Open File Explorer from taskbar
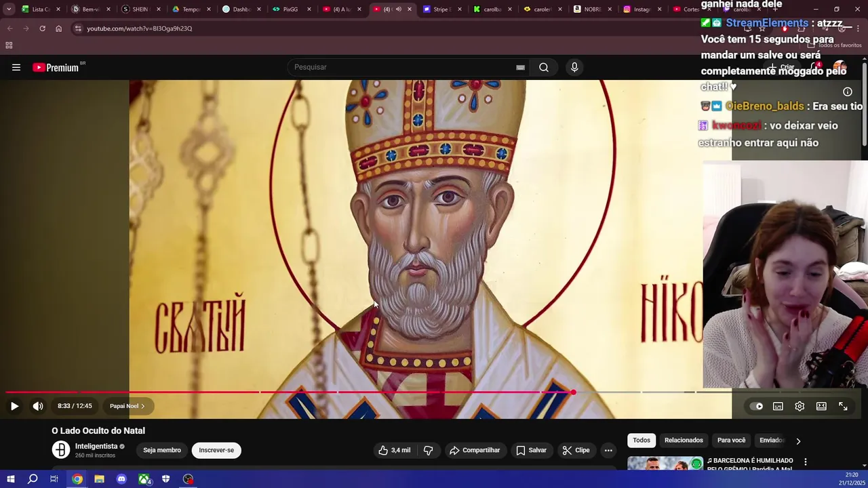Screen dimensions: 868x488 point(99,479)
